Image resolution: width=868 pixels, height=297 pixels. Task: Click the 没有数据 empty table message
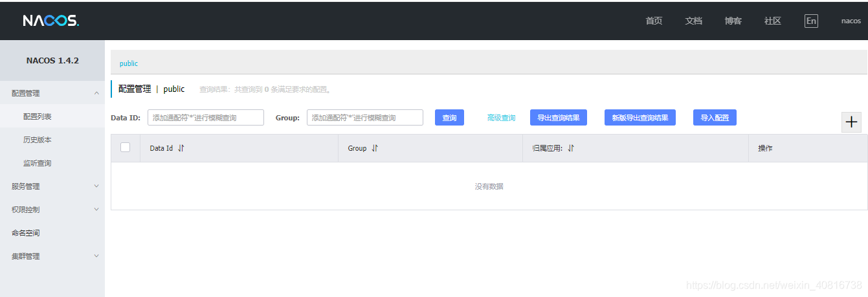pyautogui.click(x=489, y=186)
